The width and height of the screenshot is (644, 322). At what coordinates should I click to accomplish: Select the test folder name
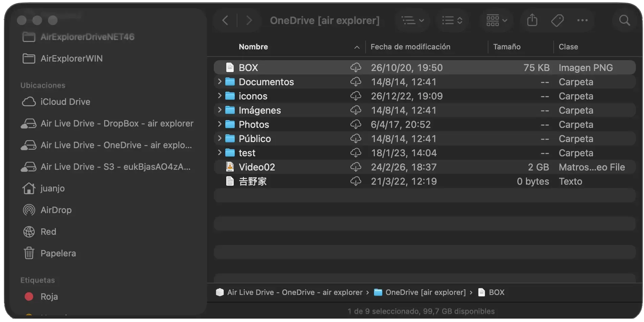(x=247, y=153)
